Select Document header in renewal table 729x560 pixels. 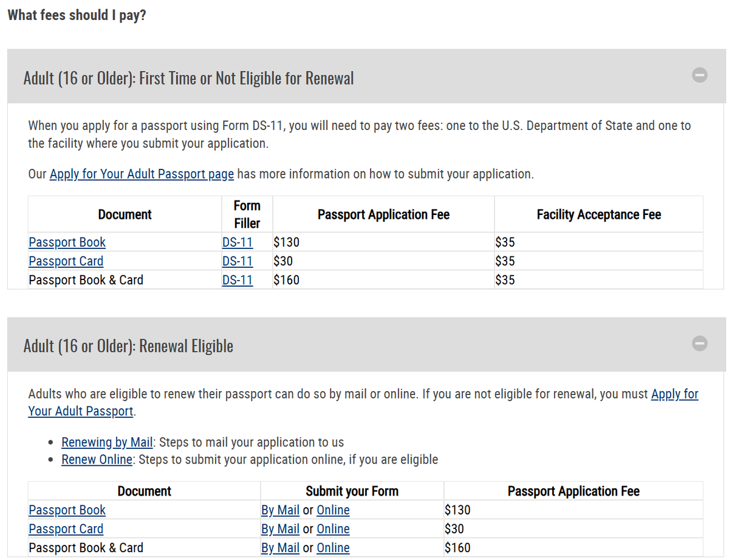click(145, 491)
